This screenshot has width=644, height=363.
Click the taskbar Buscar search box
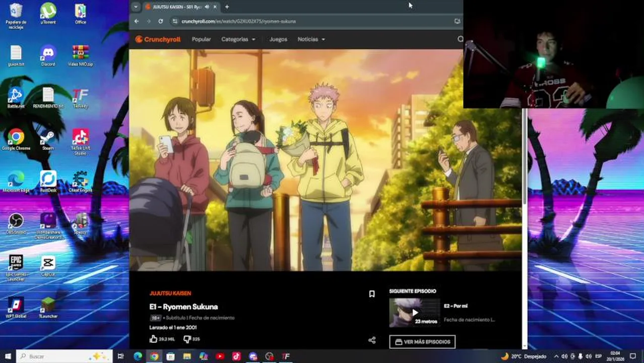[x=65, y=356]
